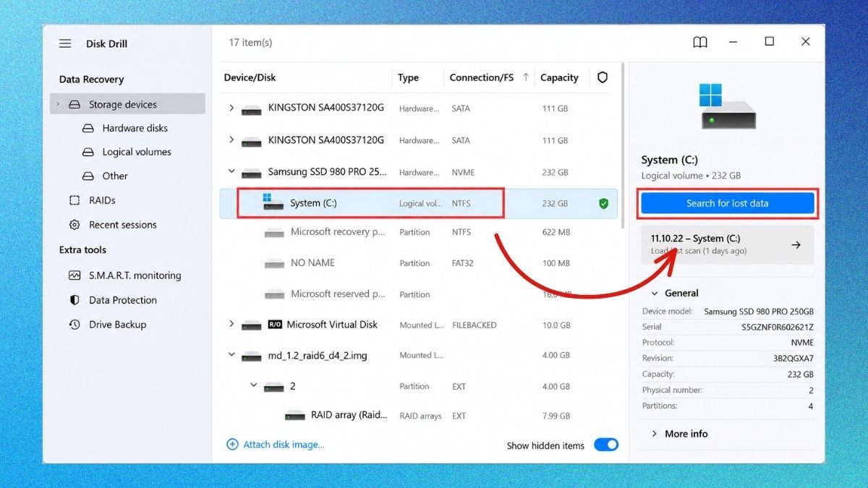Click the Logical volumes icon in sidebar
The image size is (868, 488).
click(88, 152)
